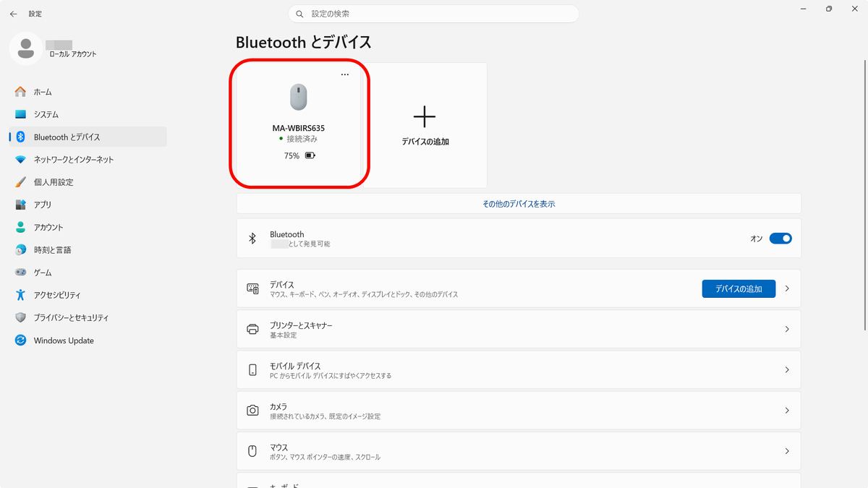
Task: Click the plus icon for デバイスの追加
Action: click(x=425, y=116)
